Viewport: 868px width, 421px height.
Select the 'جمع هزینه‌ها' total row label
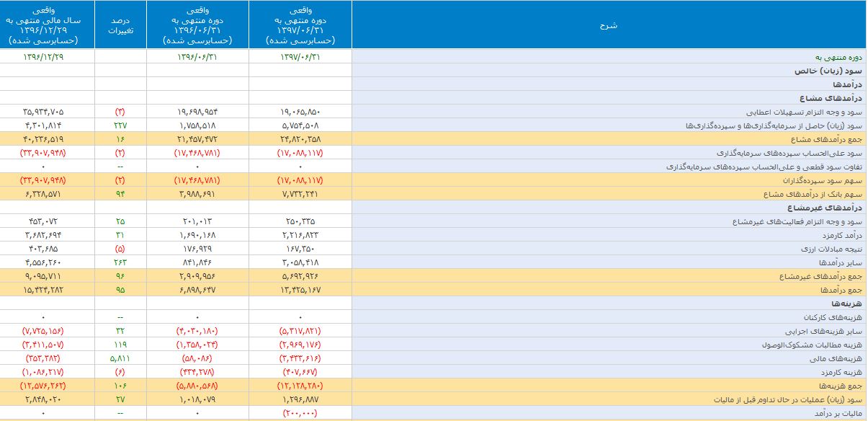(x=840, y=386)
